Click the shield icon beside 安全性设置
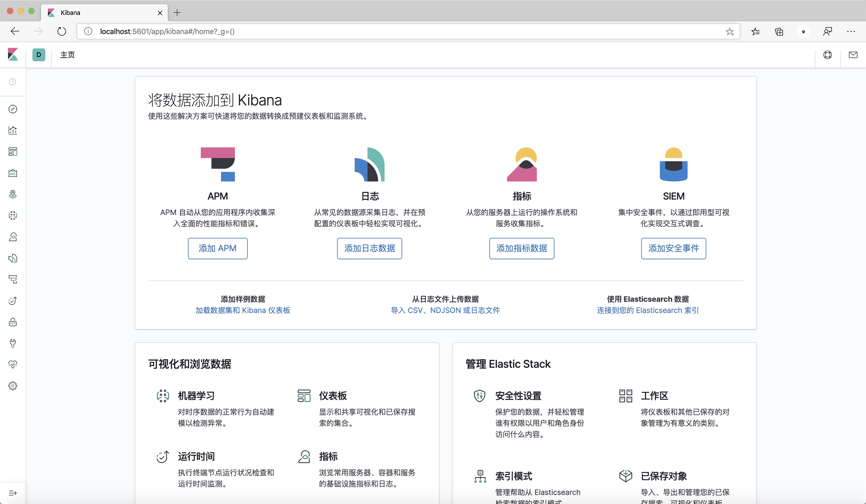The height and width of the screenshot is (504, 866). tap(479, 396)
